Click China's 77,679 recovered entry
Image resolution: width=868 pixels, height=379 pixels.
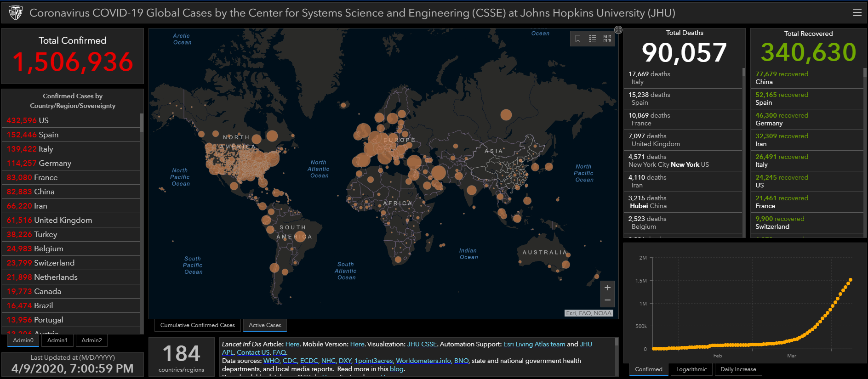pyautogui.click(x=807, y=78)
